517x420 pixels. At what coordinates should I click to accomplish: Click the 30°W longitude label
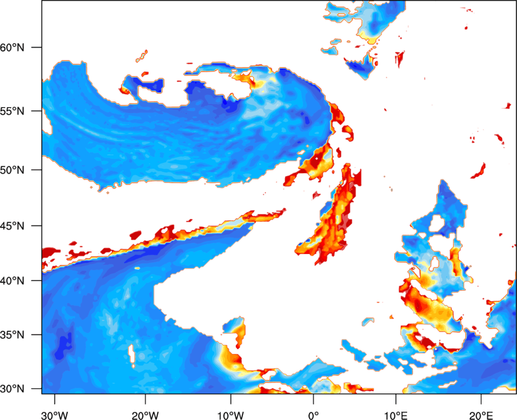pos(55,415)
